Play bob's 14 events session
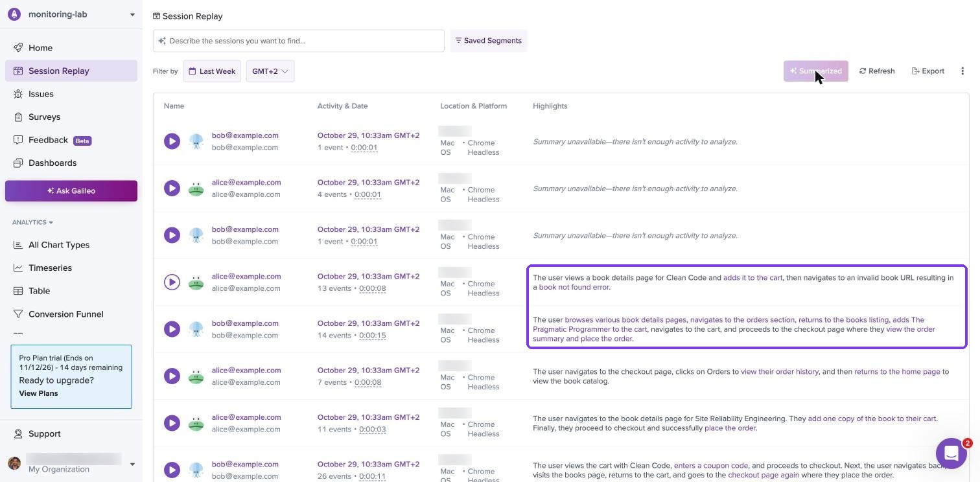 coord(172,329)
